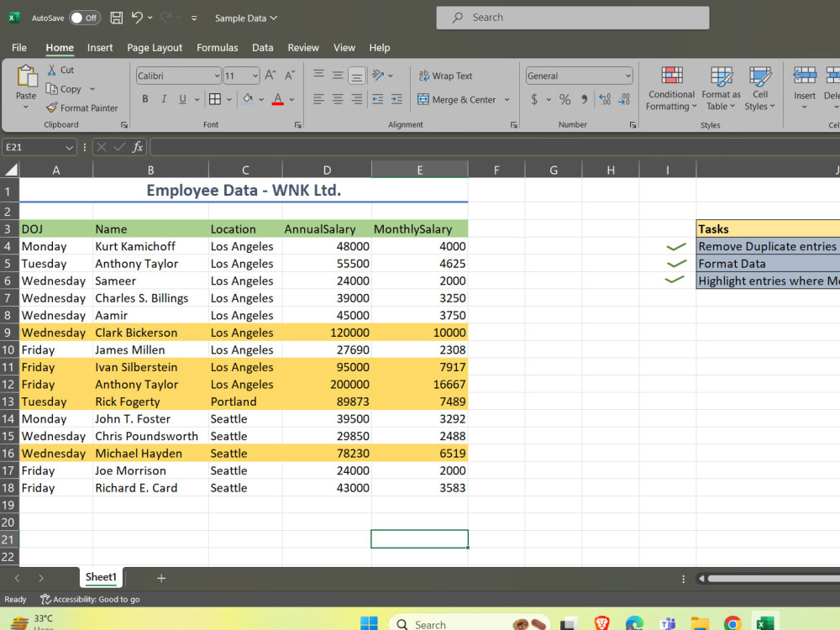Click the Format as Table icon

coord(720,88)
